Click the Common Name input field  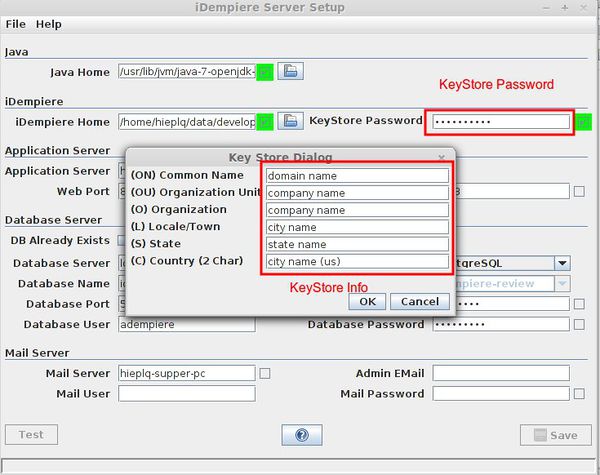[x=357, y=176]
